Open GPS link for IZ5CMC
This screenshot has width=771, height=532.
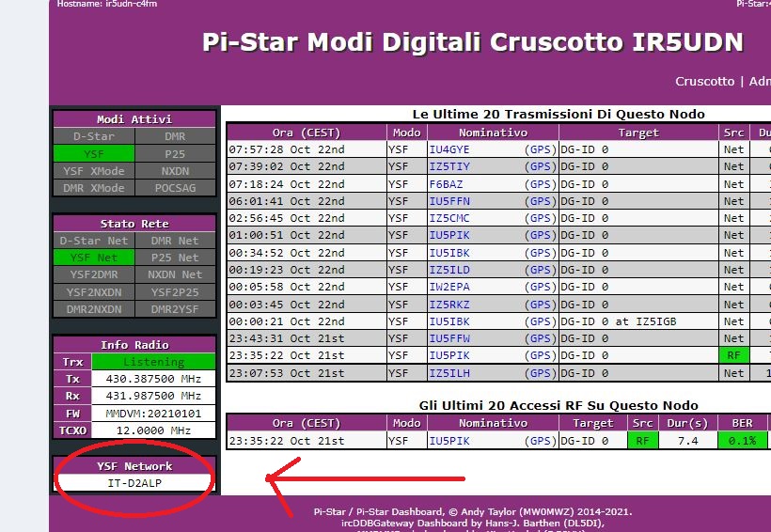coord(541,218)
